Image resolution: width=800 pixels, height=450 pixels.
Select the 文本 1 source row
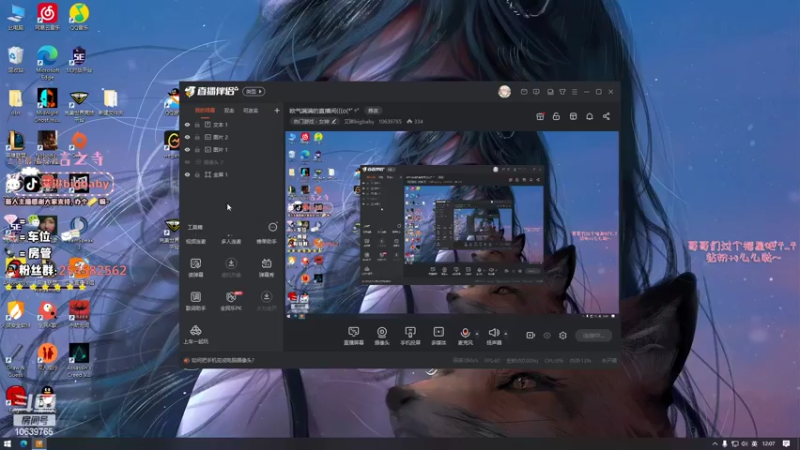click(232, 124)
